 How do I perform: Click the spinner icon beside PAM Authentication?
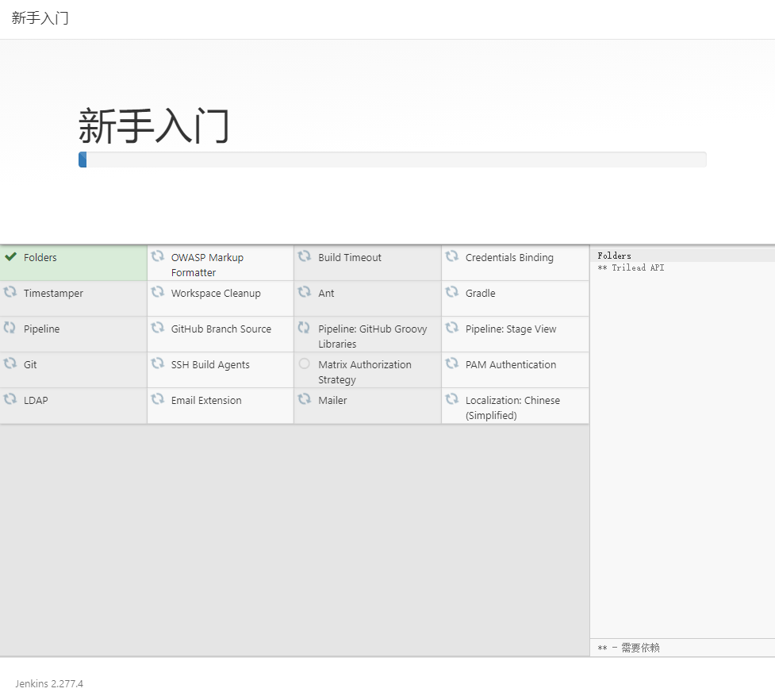click(452, 363)
